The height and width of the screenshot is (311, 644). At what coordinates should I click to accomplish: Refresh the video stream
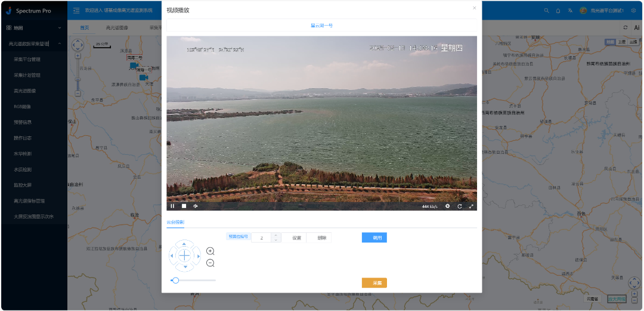click(x=459, y=206)
